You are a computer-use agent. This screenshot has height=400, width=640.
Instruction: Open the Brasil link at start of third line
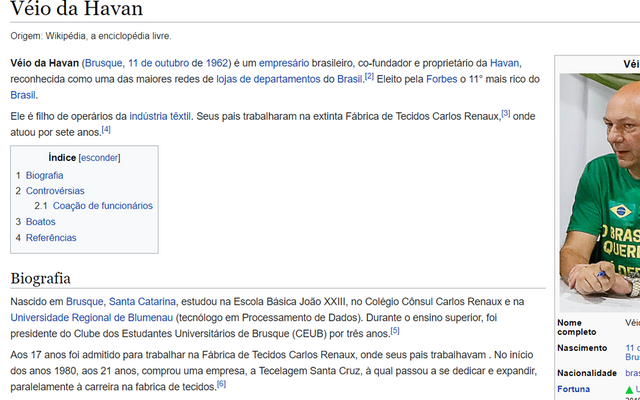point(23,95)
